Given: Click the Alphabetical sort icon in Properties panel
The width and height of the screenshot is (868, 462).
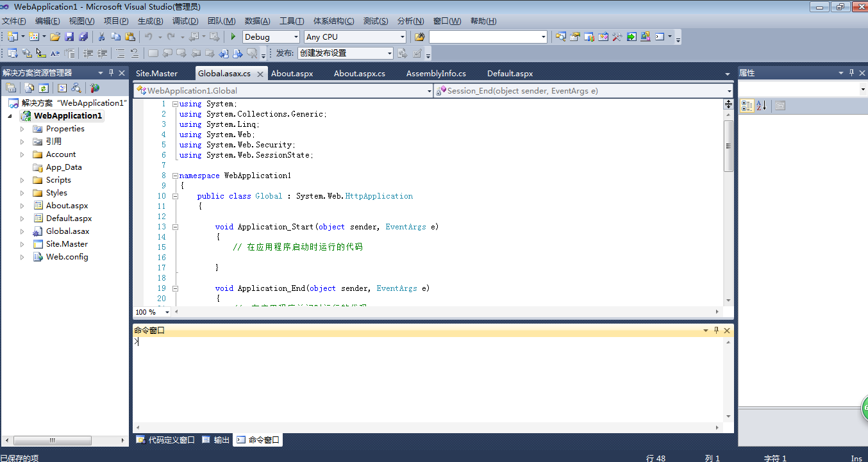Looking at the screenshot, I should (x=761, y=106).
